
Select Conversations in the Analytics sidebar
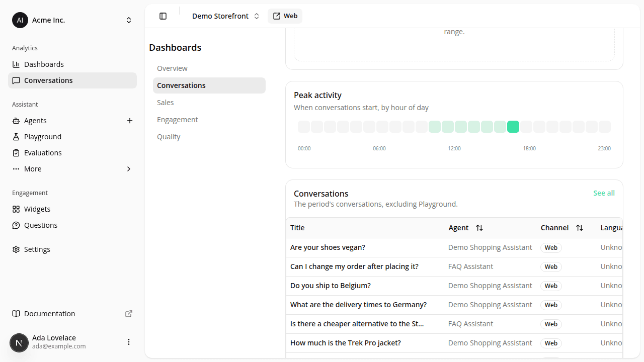coord(72,80)
